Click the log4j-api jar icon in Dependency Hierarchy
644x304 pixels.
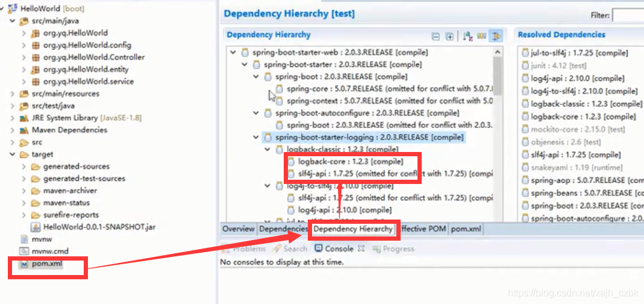(x=291, y=210)
